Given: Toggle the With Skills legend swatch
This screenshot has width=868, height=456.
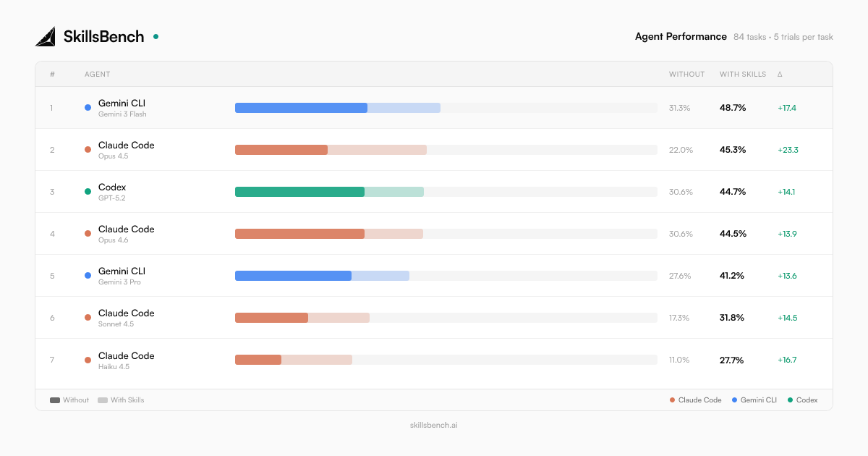Looking at the screenshot, I should [101, 400].
